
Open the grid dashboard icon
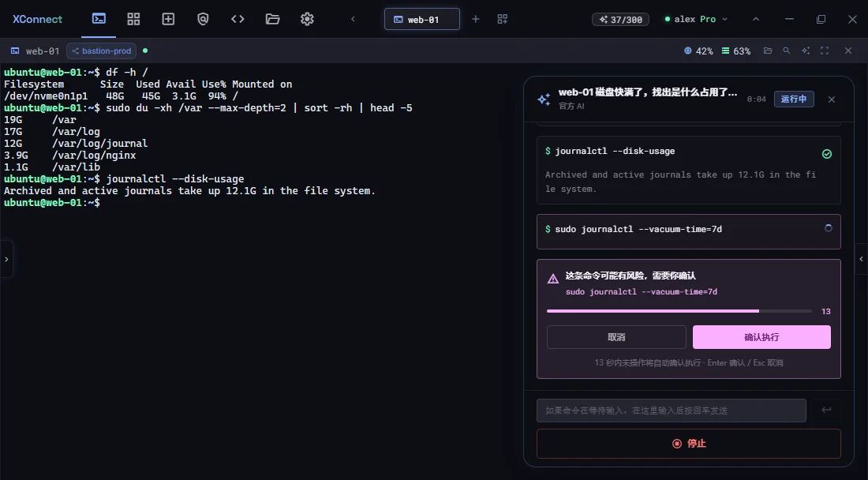click(133, 19)
